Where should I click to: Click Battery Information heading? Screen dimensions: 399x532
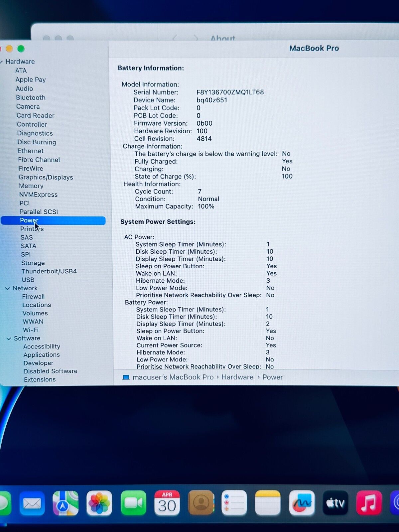point(151,68)
